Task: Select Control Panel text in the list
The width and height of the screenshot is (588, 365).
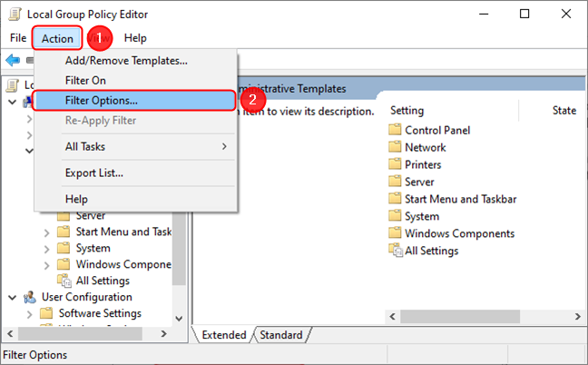Action: pos(437,130)
